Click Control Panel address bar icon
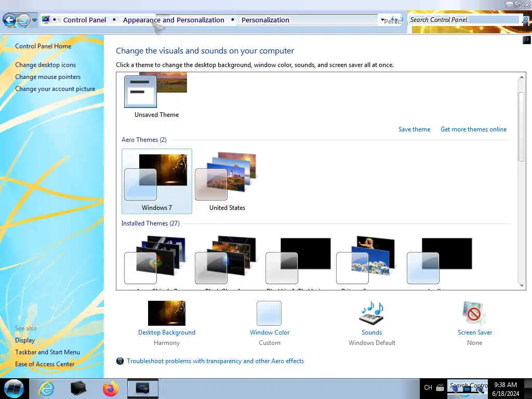 46,20
